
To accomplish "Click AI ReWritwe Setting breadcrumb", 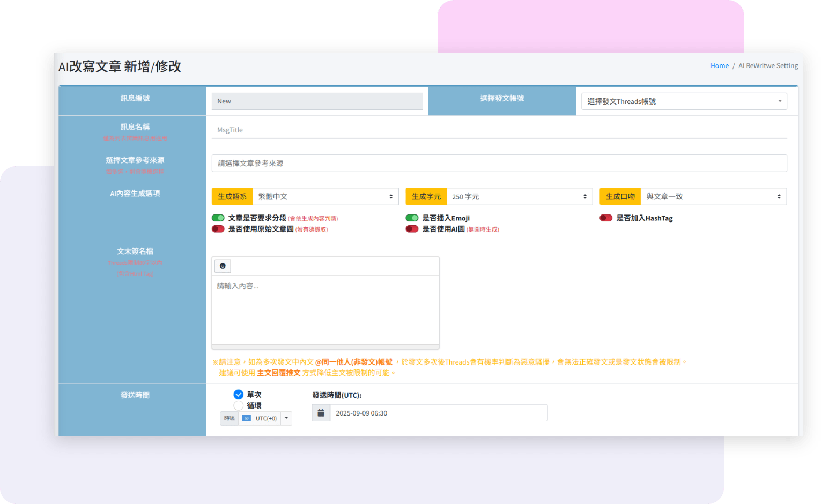I will tap(768, 66).
